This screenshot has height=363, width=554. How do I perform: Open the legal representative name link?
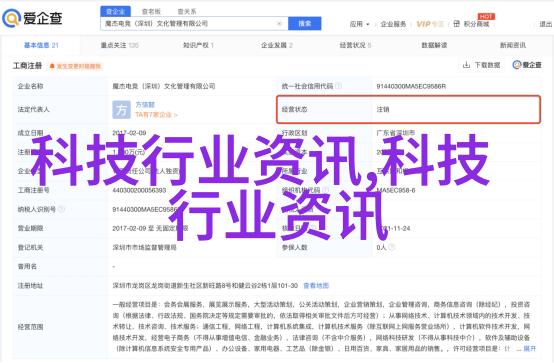pos(145,105)
